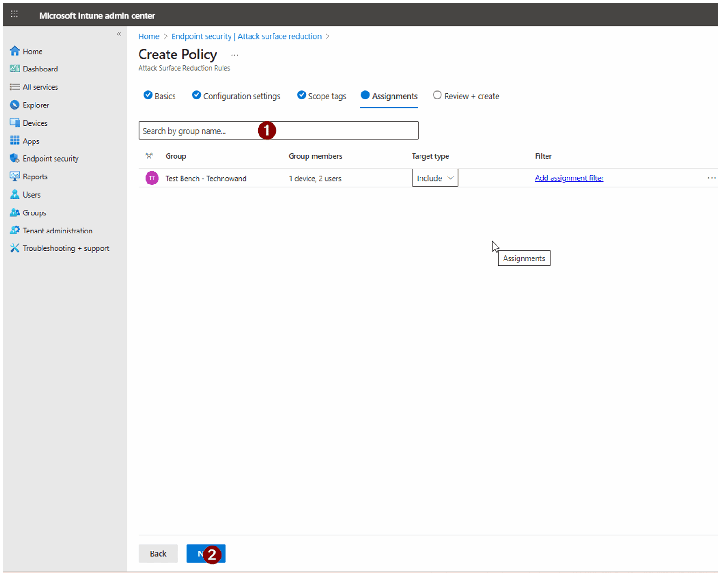This screenshot has width=728, height=579.
Task: Click the Dashboard chart icon
Action: click(15, 69)
